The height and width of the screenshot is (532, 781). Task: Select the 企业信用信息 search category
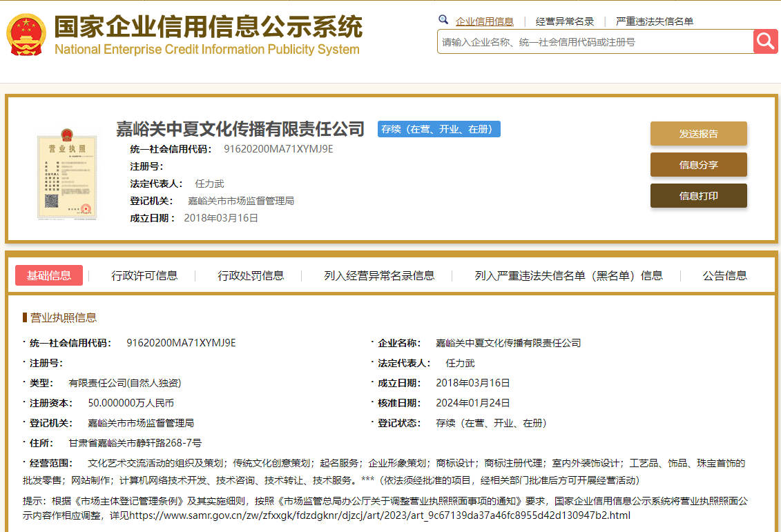click(485, 21)
